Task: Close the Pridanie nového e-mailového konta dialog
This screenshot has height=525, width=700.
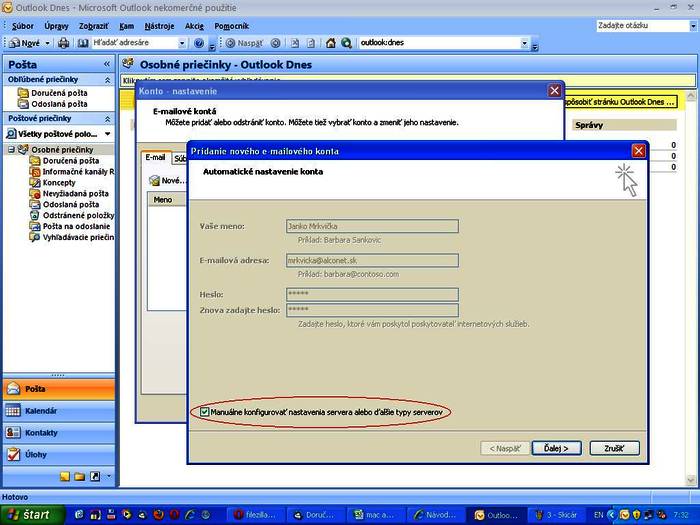Action: 638,151
